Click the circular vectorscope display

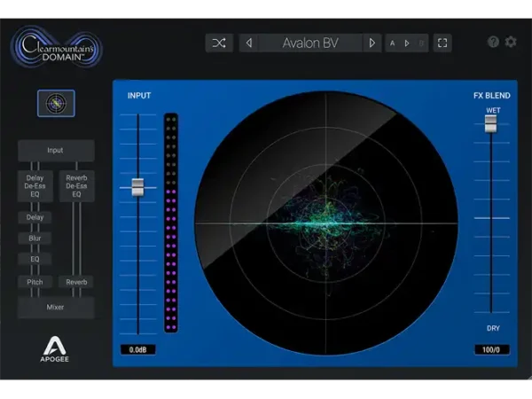[x=326, y=223]
